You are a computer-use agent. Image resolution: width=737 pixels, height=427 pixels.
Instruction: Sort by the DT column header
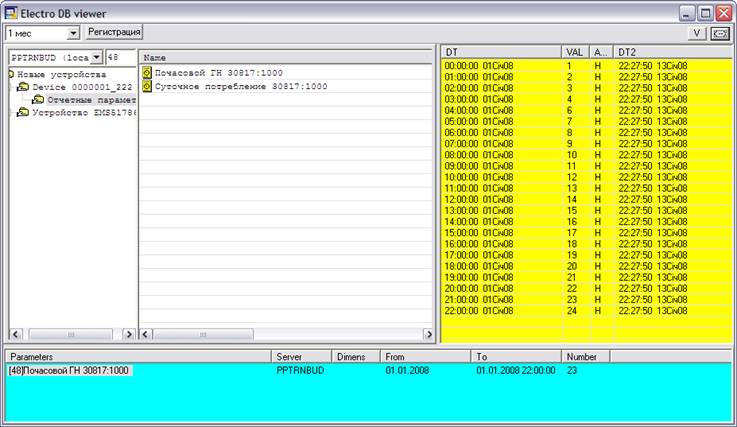pos(500,51)
